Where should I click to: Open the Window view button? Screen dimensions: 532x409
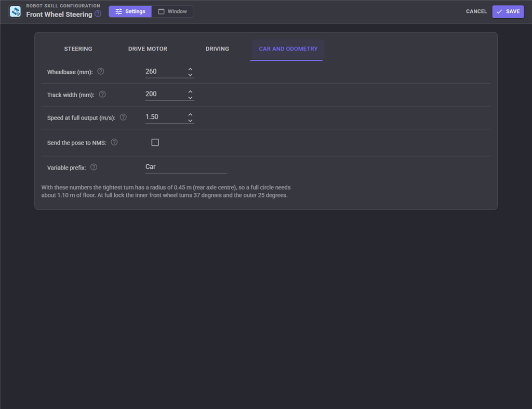click(172, 11)
